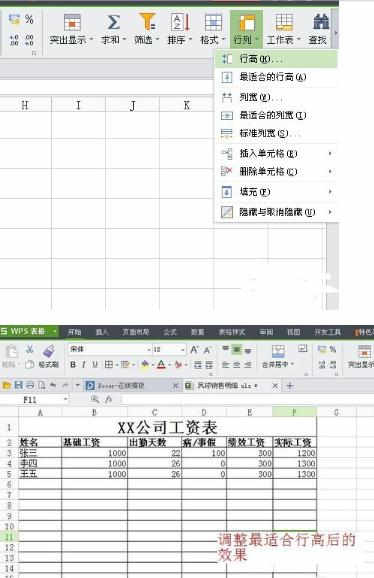Expand 填充 (F) submenu

pyautogui.click(x=276, y=192)
